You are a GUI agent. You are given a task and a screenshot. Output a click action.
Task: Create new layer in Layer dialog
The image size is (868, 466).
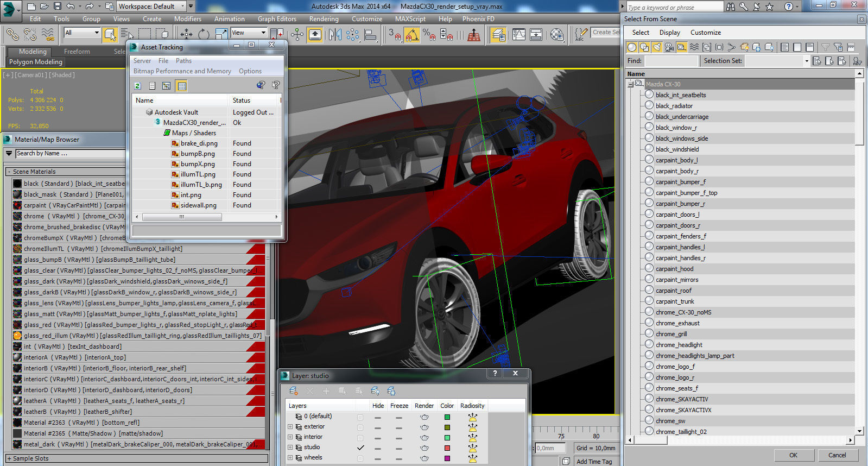(x=293, y=391)
